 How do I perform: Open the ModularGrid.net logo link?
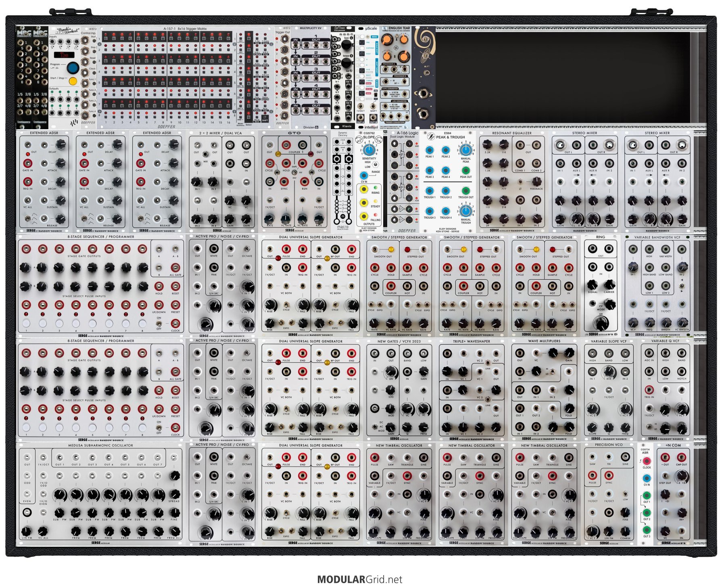[x=359, y=580]
